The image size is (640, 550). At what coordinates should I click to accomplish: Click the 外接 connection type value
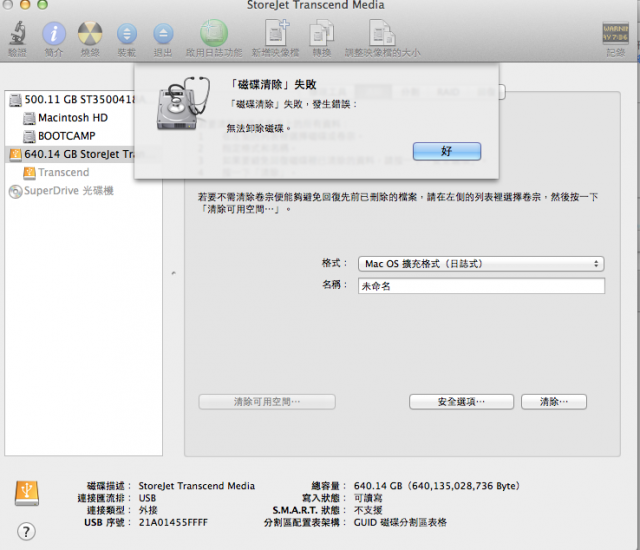click(148, 510)
